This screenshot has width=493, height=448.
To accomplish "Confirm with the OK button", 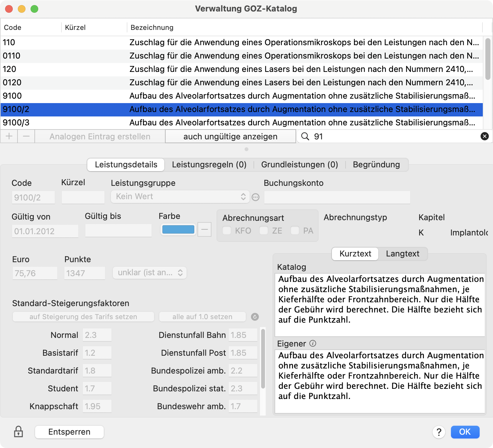I will coord(465,432).
